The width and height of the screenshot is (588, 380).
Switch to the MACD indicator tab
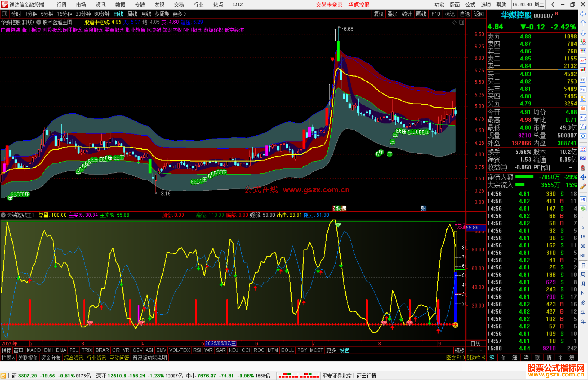click(x=34, y=350)
